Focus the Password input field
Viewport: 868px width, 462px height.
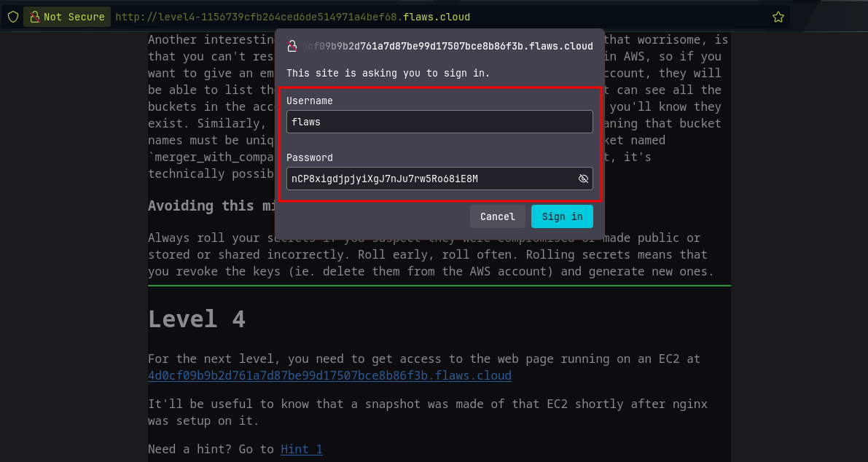pyautogui.click(x=430, y=179)
